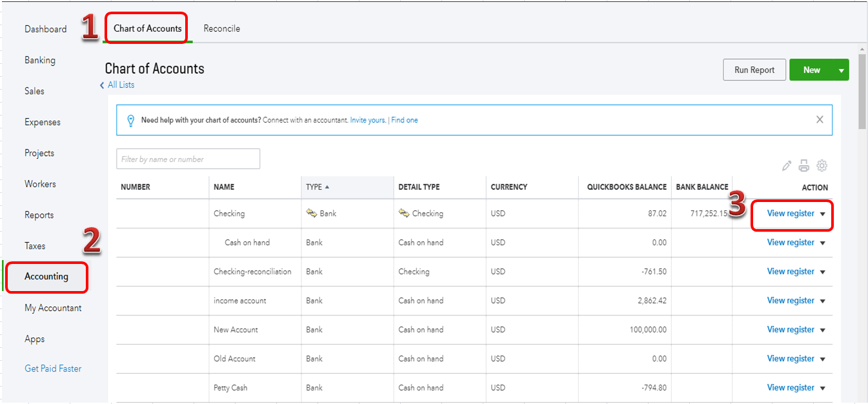The height and width of the screenshot is (404, 868).
Task: Click the pencil edit icon above table
Action: (786, 166)
